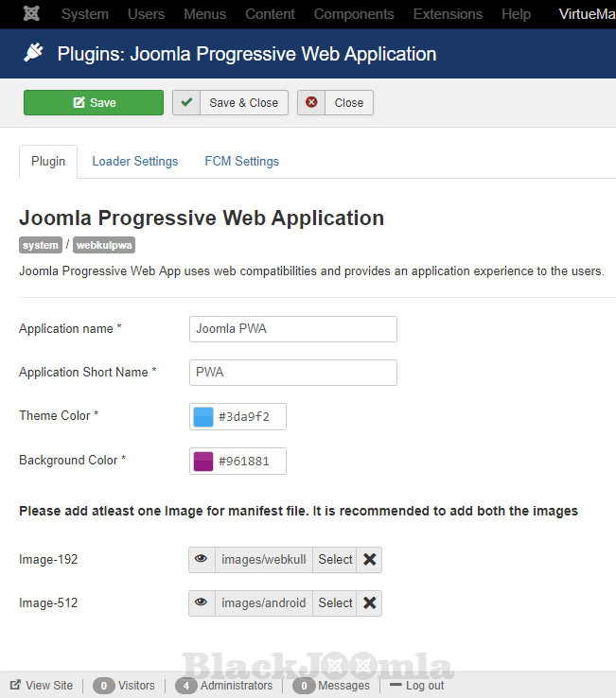Click the View Site link
Image resolution: width=616 pixels, height=698 pixels.
coord(42,686)
